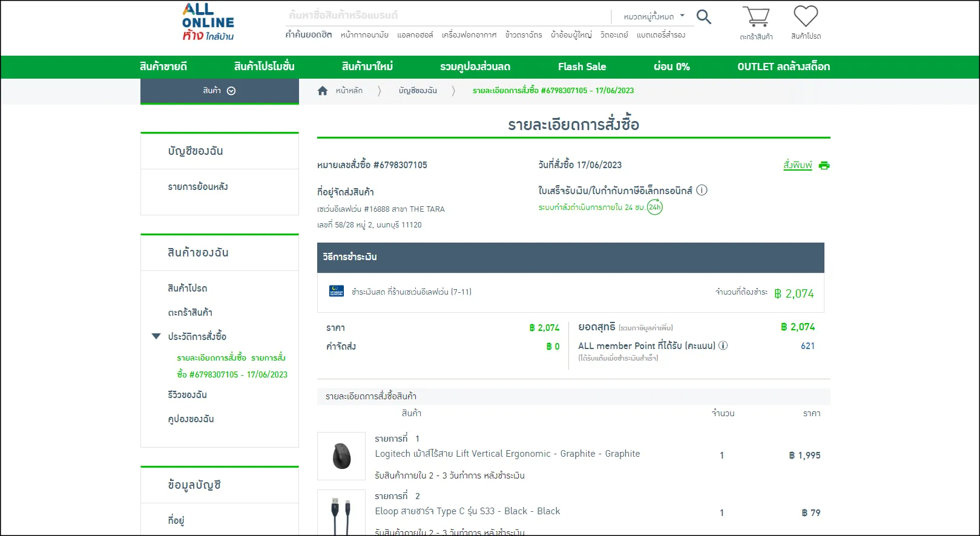
Task: Click the search magnifier icon
Action: 703,17
